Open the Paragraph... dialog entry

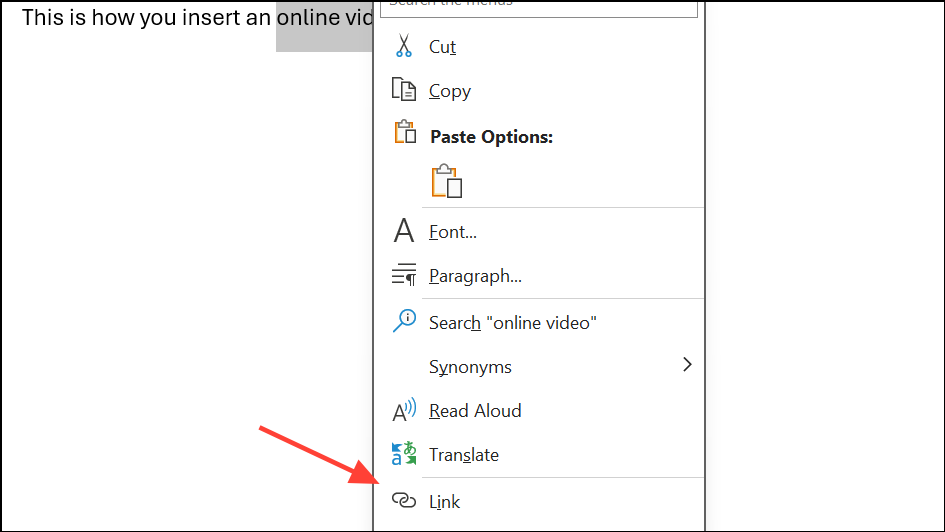[x=475, y=276]
